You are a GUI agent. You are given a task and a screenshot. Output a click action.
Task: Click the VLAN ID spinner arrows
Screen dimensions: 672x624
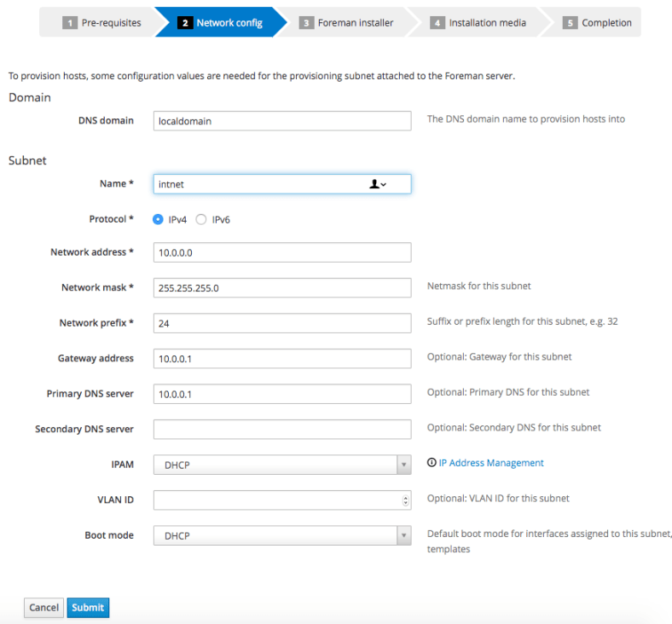click(405, 500)
